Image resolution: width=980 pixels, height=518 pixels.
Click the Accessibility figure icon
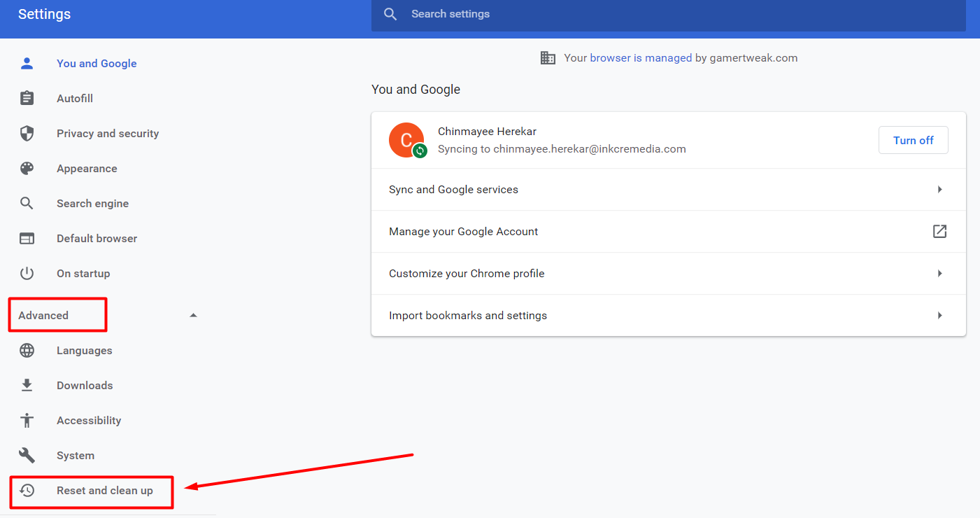(x=27, y=421)
